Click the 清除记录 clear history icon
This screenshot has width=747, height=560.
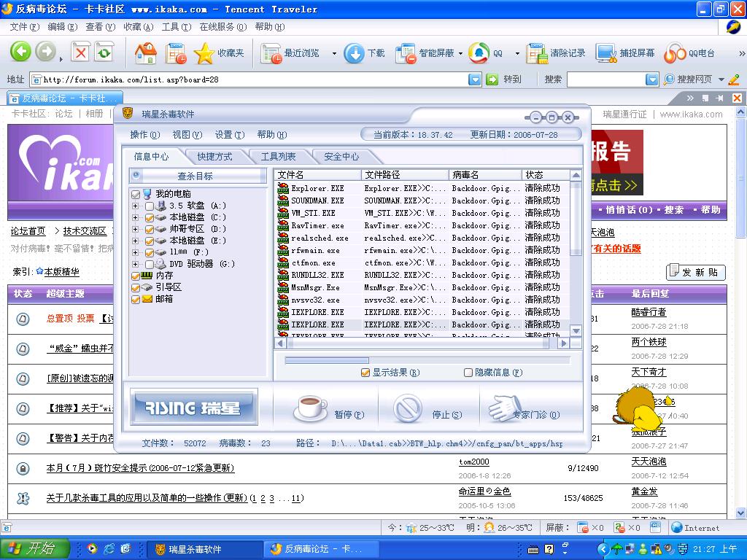point(538,53)
